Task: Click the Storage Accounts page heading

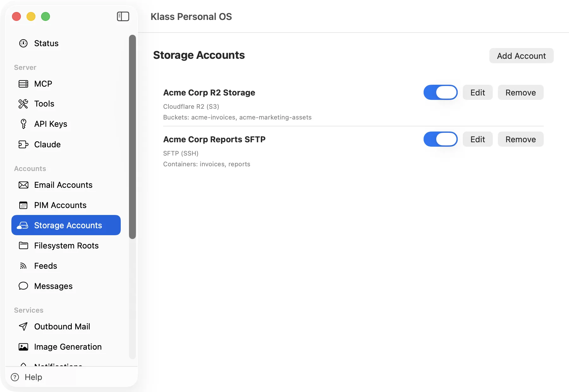Action: [199, 55]
